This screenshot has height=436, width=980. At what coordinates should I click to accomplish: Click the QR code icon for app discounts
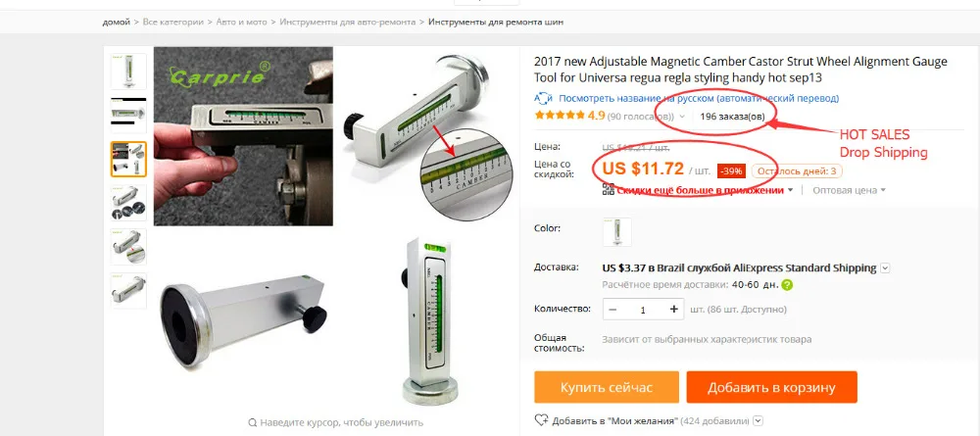tap(609, 190)
